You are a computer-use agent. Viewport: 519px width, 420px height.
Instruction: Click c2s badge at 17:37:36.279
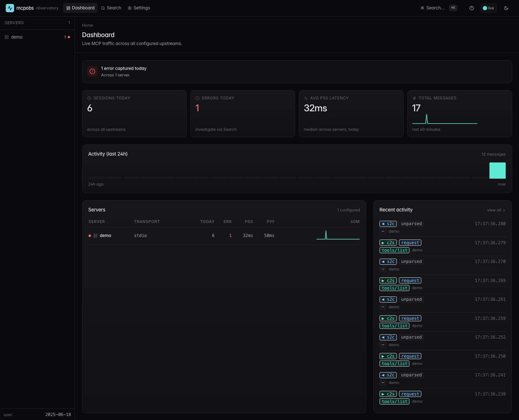click(388, 243)
